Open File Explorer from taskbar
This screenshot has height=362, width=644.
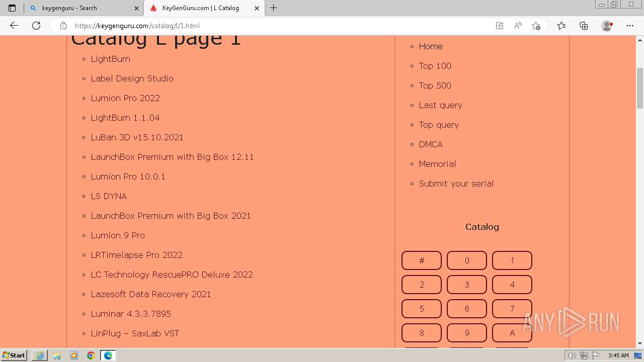57,355
